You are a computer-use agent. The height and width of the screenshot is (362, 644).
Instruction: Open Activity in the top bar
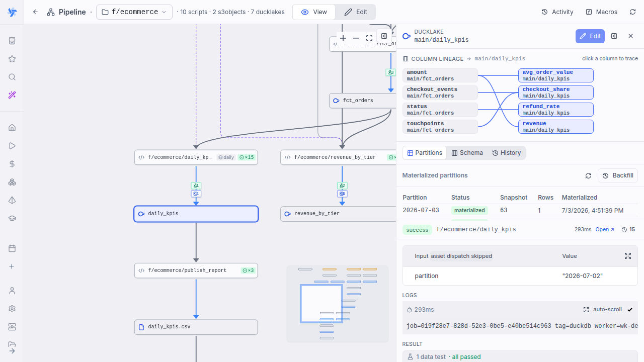557,12
